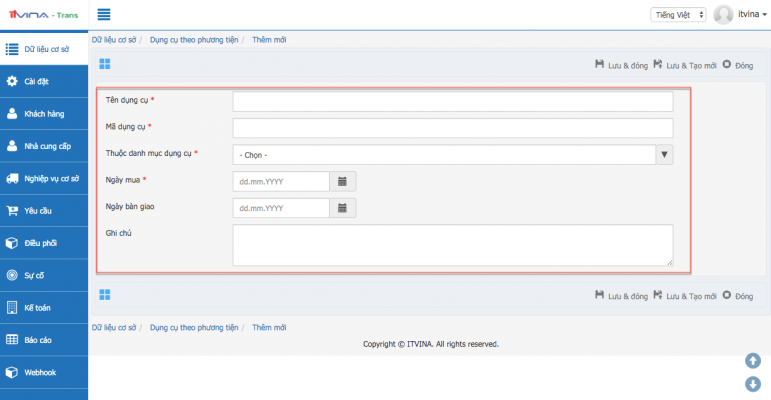Click the scroll-to-bottom arrow icon
This screenshot has height=400, width=771.
753,384
